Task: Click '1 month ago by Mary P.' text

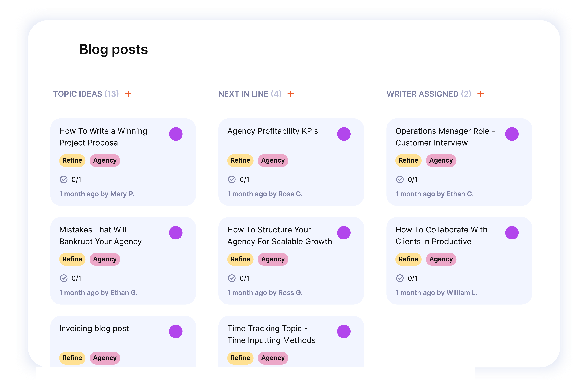Action: (97, 194)
